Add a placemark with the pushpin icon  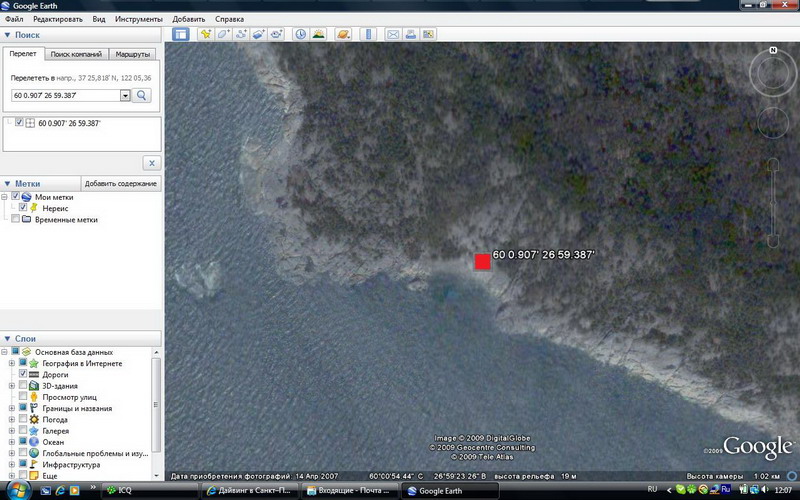point(206,34)
